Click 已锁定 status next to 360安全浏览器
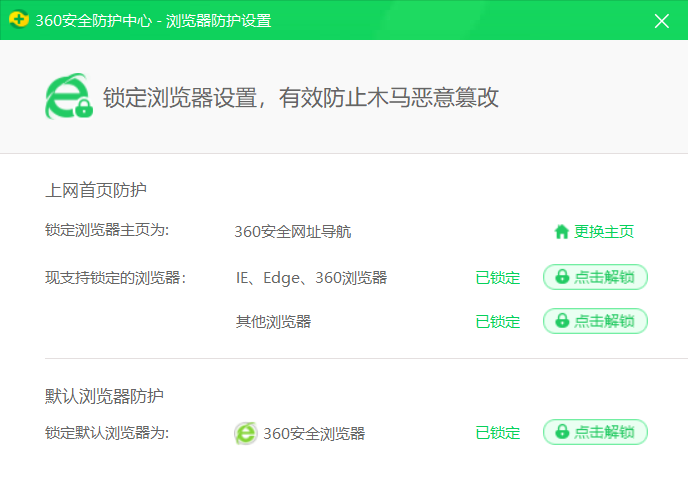Screen dimensions: 688x494 498,433
